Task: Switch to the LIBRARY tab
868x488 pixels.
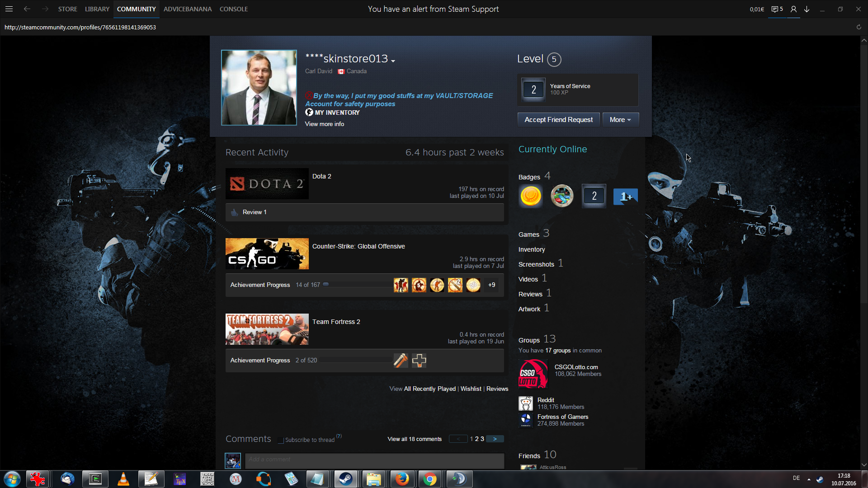Action: coord(97,9)
